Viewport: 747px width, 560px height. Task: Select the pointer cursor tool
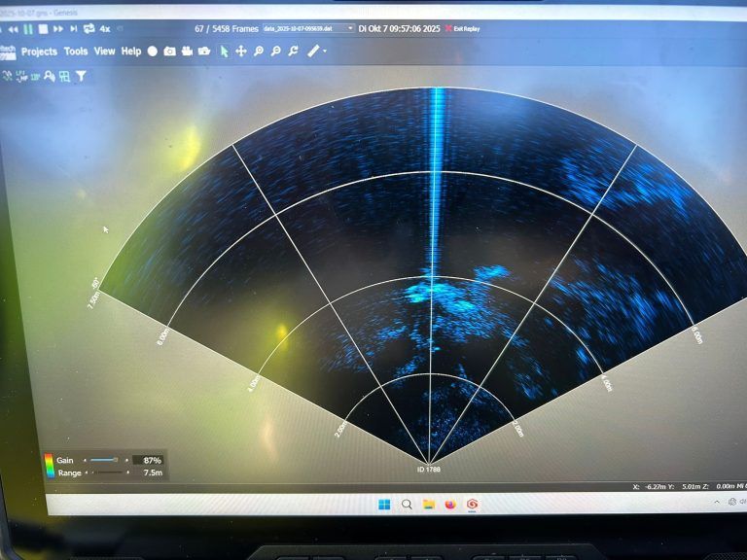(x=225, y=51)
